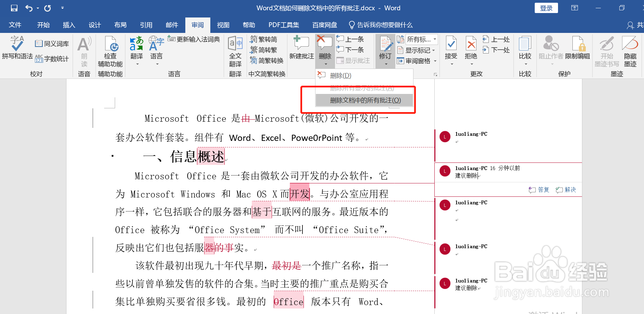Click the Tell me what to do search box
The width and height of the screenshot is (644, 314).
pyautogui.click(x=381, y=25)
